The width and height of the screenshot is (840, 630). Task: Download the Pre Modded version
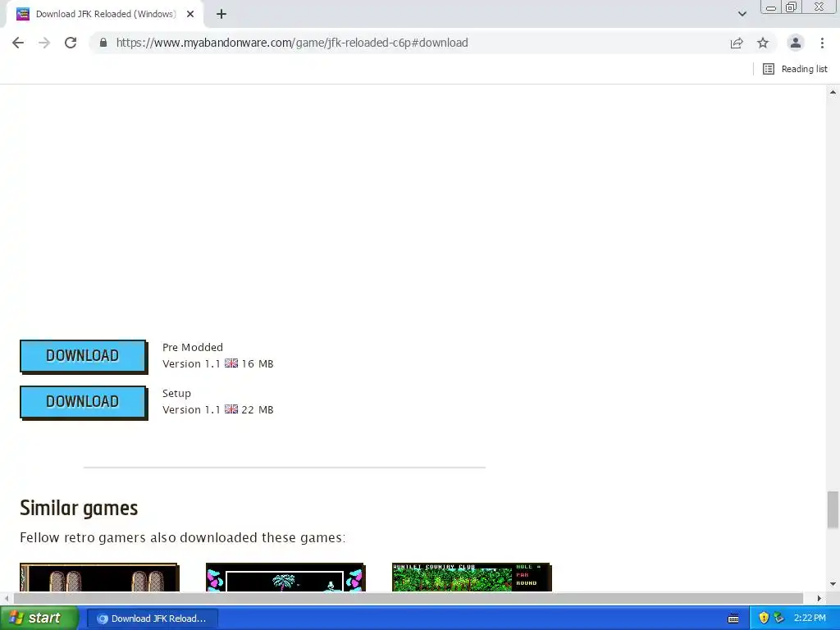point(83,356)
